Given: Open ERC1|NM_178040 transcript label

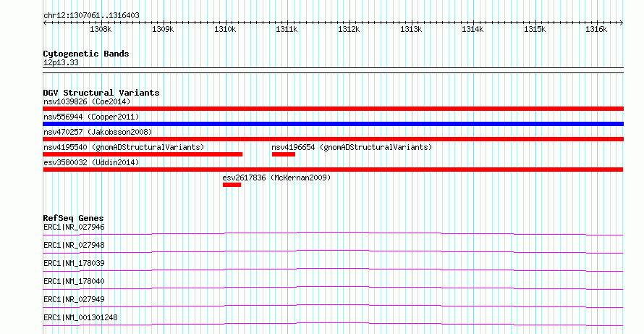Looking at the screenshot, I should point(74,281).
